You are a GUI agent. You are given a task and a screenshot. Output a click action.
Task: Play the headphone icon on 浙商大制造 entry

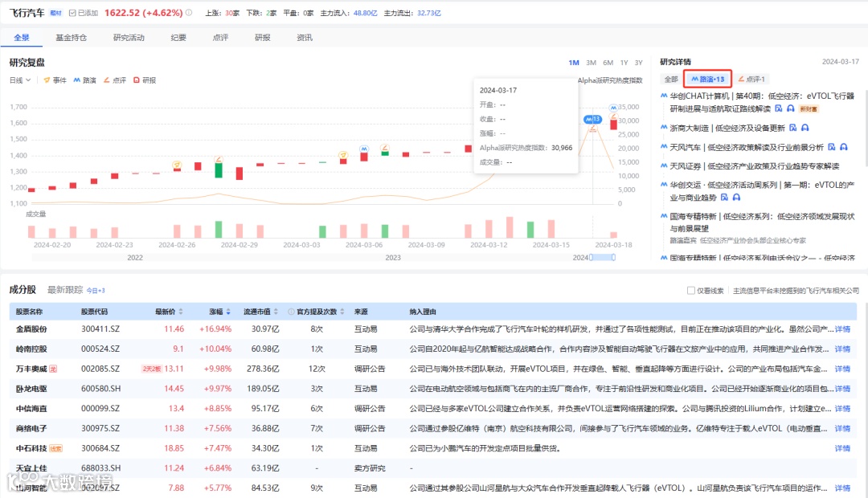tap(805, 128)
